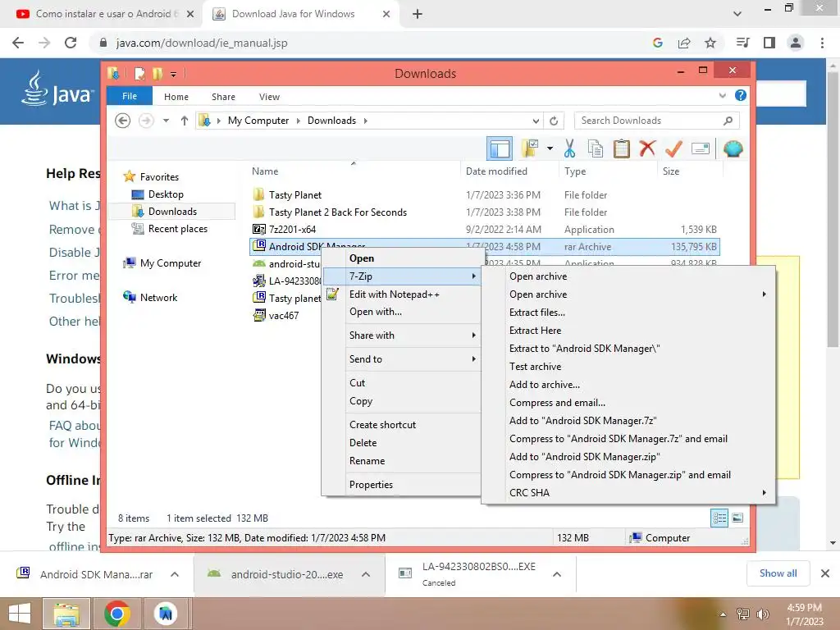Open Explorer help question mark icon
Screen dimensions: 840x630
click(741, 95)
